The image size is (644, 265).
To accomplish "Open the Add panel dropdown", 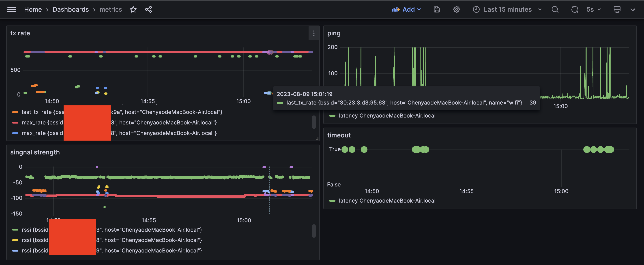I will point(406,9).
